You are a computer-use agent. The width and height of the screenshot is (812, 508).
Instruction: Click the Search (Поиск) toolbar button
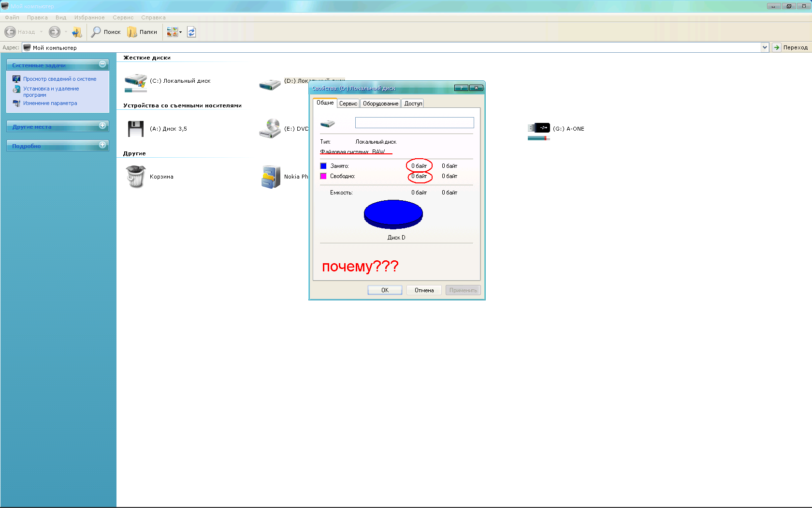pyautogui.click(x=106, y=32)
